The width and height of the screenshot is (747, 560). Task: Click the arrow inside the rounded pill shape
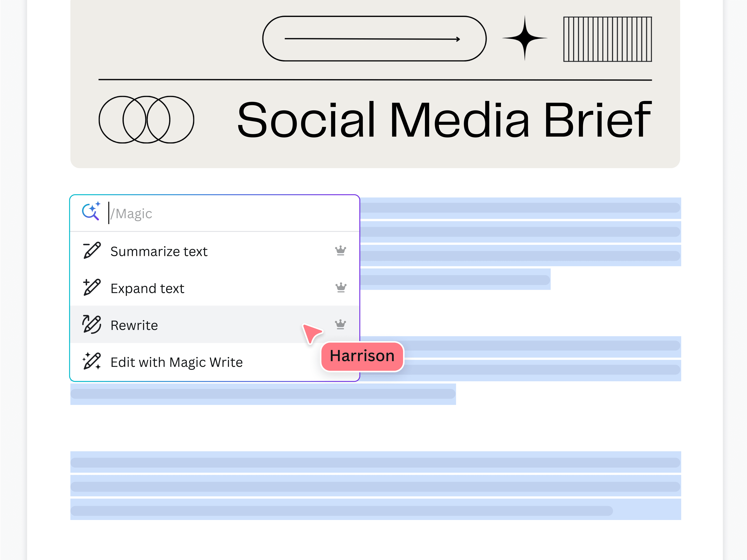click(373, 39)
